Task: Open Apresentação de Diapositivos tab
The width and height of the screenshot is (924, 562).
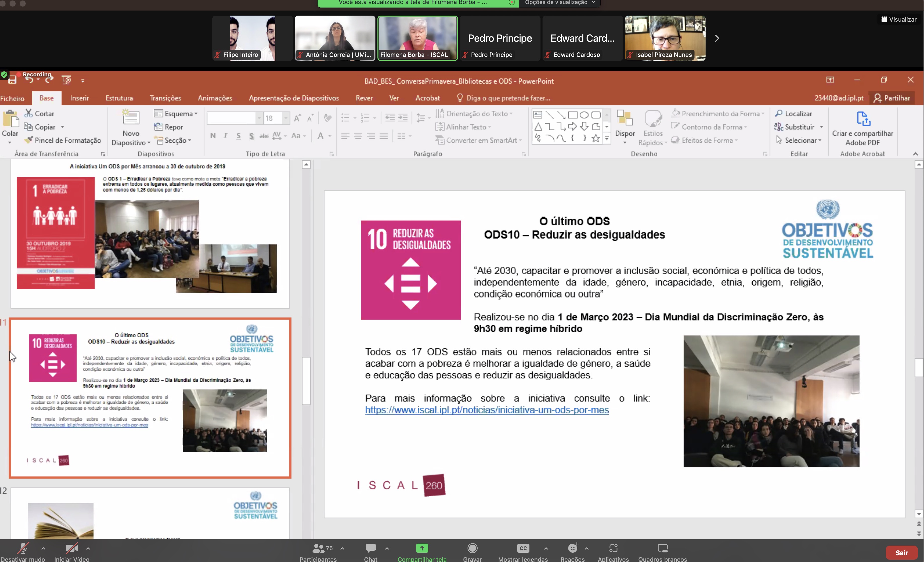Action: pyautogui.click(x=294, y=98)
